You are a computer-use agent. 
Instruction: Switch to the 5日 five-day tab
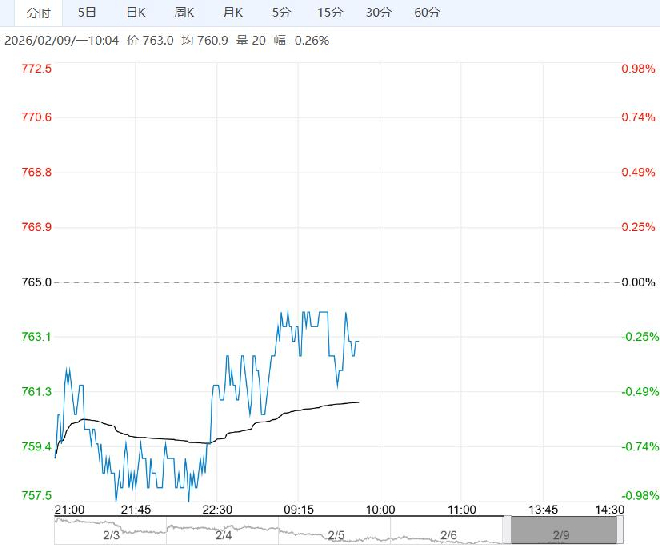point(88,13)
